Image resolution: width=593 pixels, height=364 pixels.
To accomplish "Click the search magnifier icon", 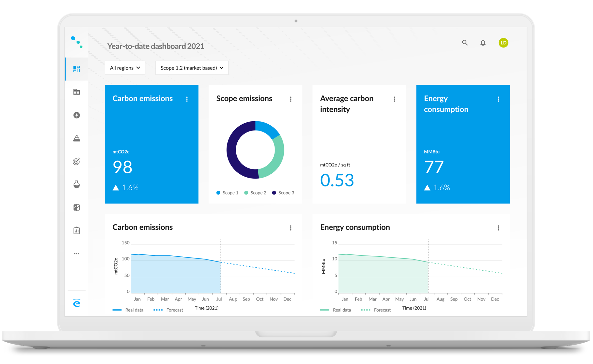I will click(465, 43).
